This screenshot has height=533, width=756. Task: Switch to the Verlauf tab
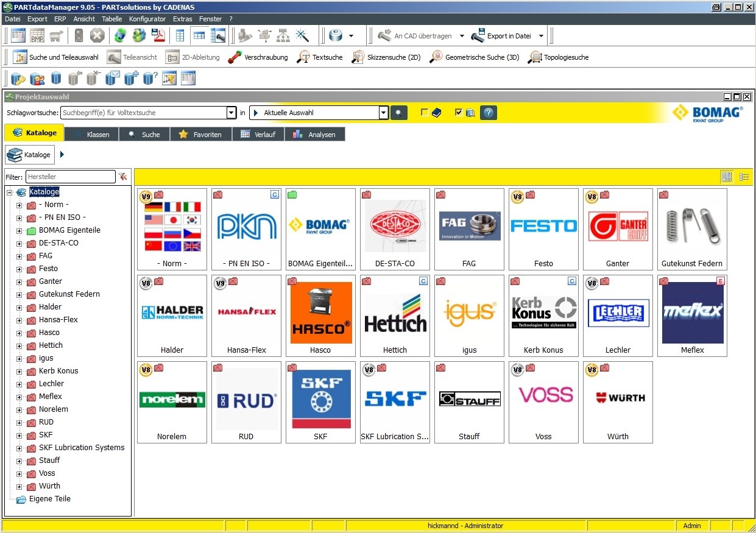(x=258, y=134)
